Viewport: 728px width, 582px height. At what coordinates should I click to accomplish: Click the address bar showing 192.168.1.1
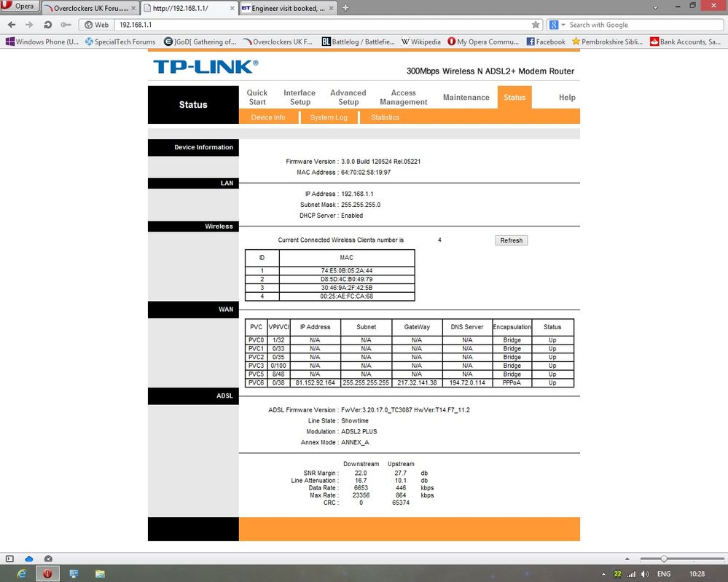pos(322,25)
